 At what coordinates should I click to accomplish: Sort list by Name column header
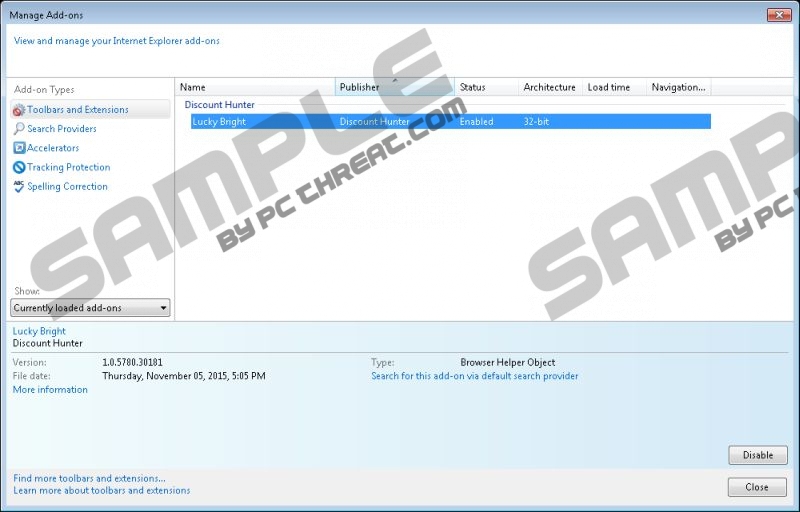(255, 87)
